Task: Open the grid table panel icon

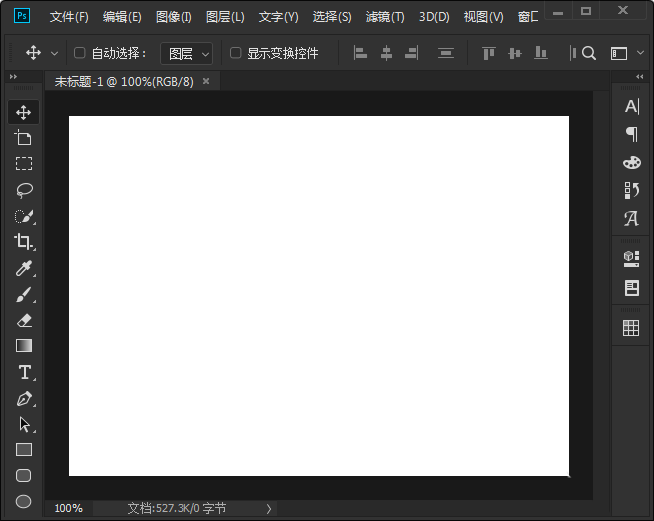Action: coord(631,328)
